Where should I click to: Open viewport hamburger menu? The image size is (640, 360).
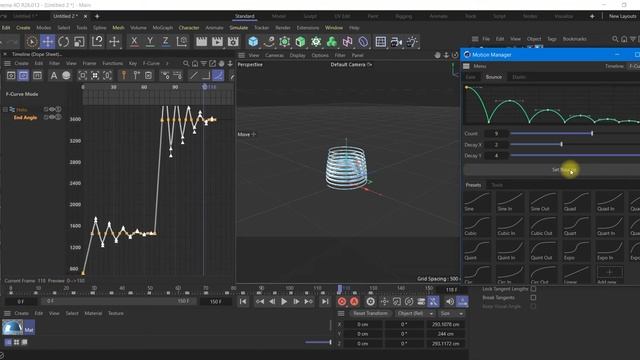click(x=242, y=55)
